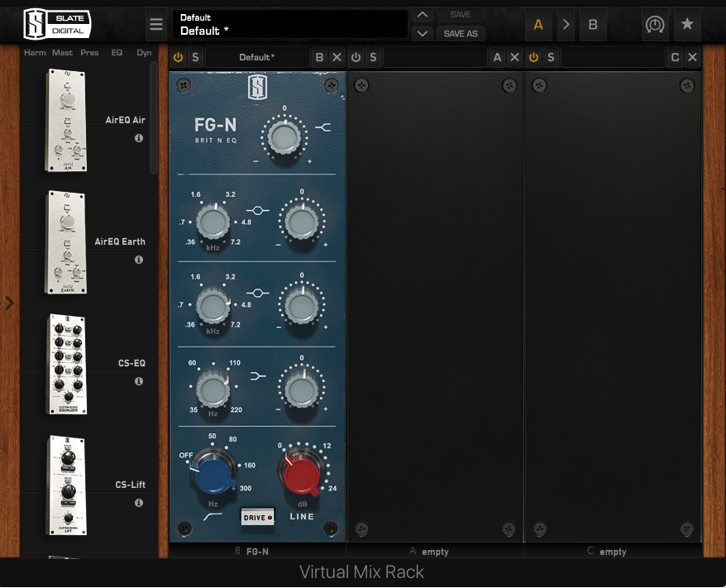Select the B FG-N label below rack
Image resolution: width=726 pixels, height=588 pixels.
pos(252,552)
